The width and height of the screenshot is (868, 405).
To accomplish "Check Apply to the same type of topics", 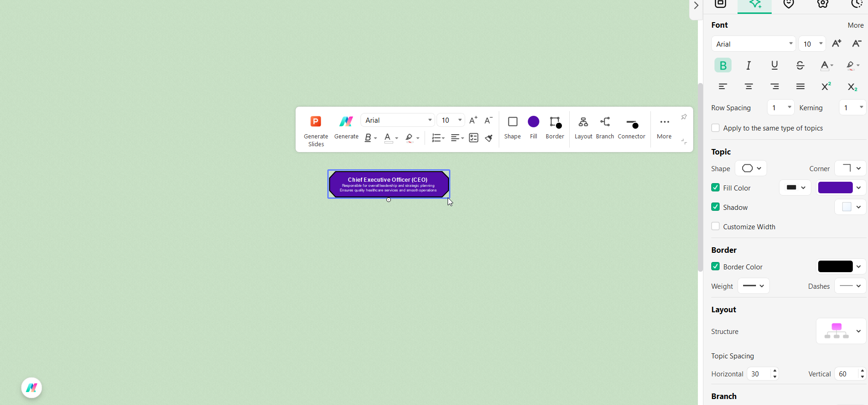I will [715, 128].
